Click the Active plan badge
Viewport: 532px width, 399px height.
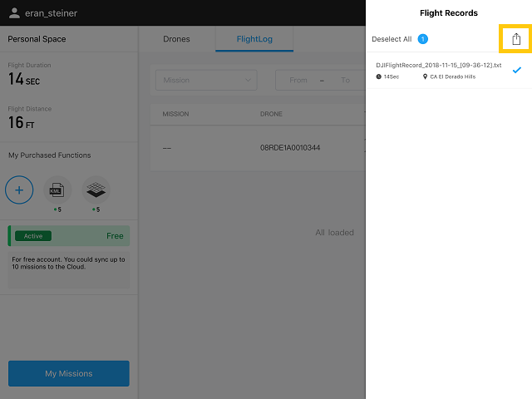[x=33, y=236]
